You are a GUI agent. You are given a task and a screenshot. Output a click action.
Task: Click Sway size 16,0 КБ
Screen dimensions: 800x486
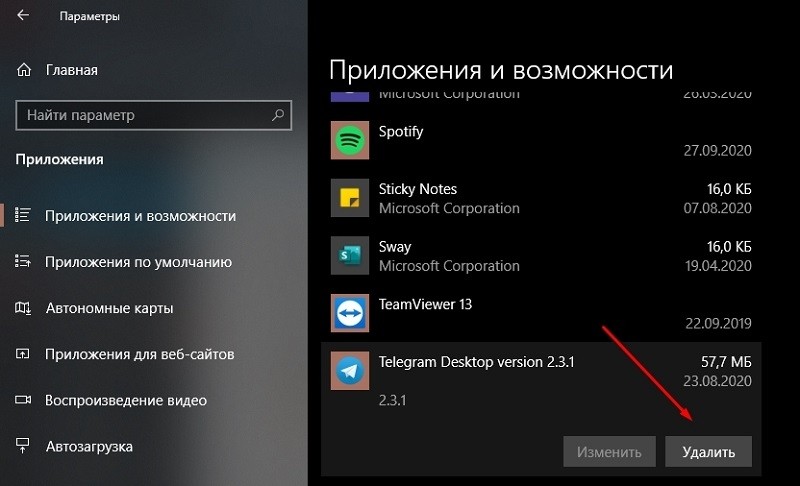[x=729, y=247]
